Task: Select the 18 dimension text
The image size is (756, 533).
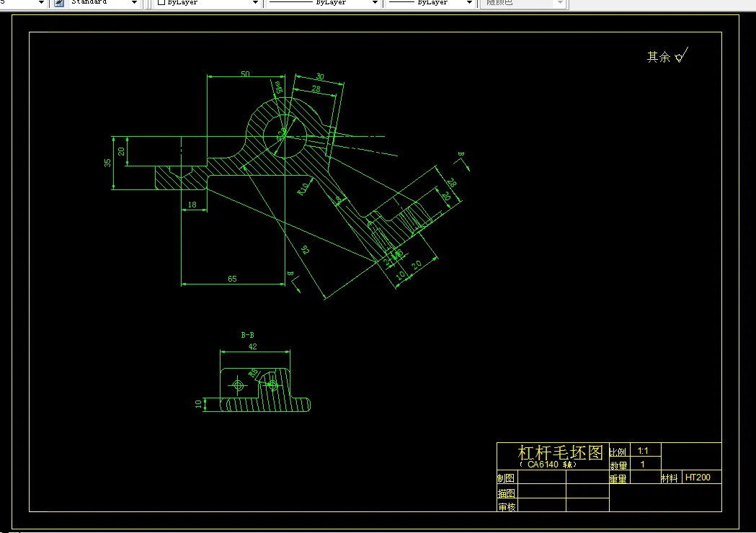Action: pos(192,205)
